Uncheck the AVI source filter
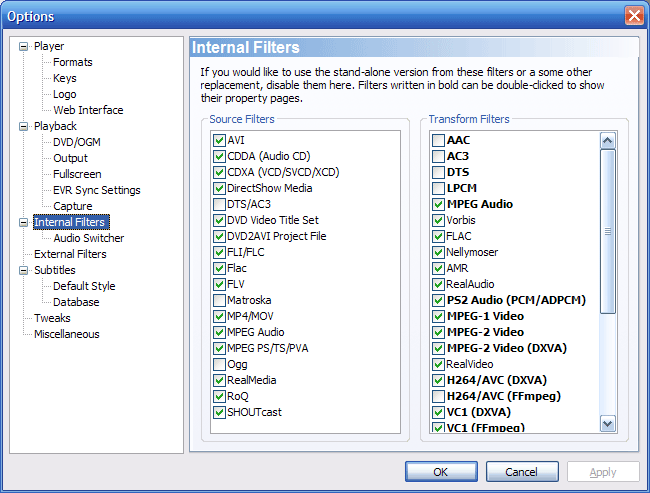Image resolution: width=650 pixels, height=493 pixels. [x=219, y=140]
